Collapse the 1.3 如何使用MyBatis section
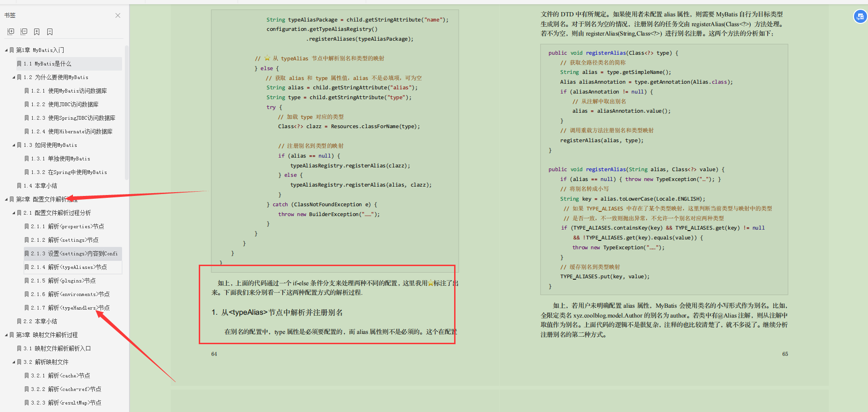868x412 pixels. (14, 145)
